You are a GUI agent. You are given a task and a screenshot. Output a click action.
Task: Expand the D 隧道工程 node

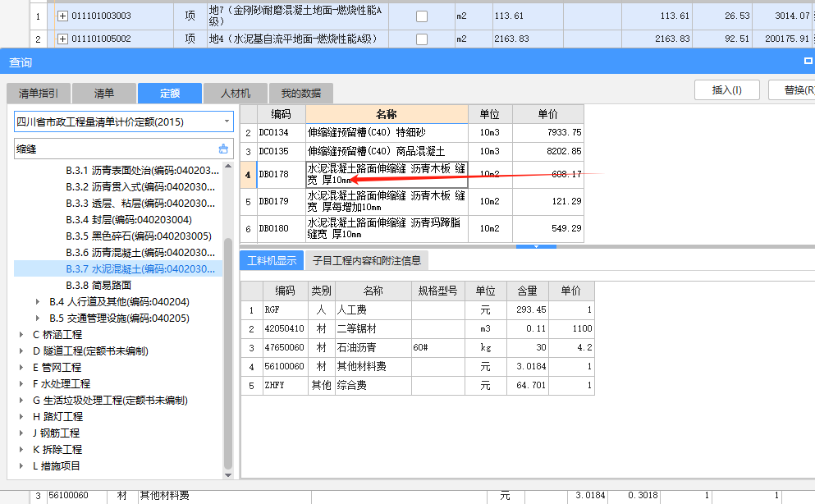click(21, 351)
